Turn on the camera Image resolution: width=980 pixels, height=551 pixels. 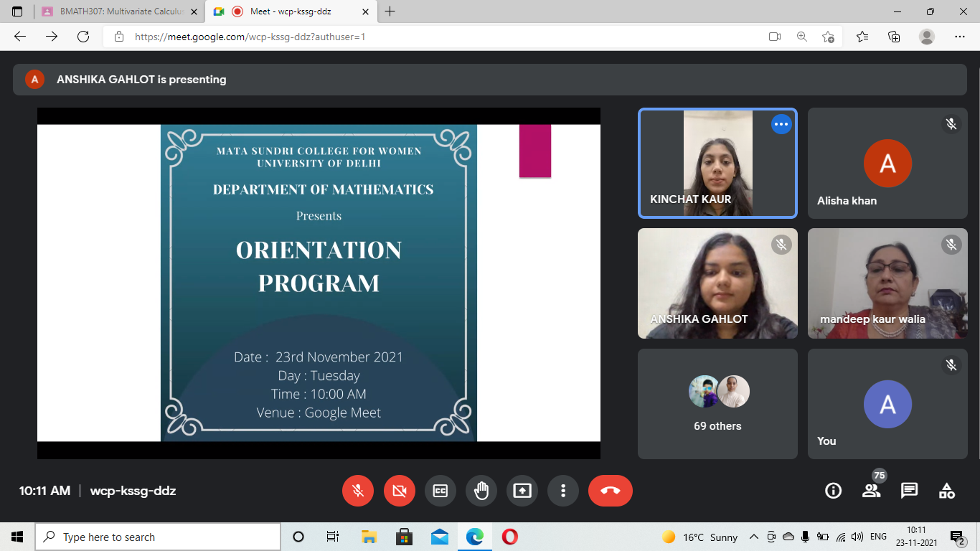coord(400,491)
